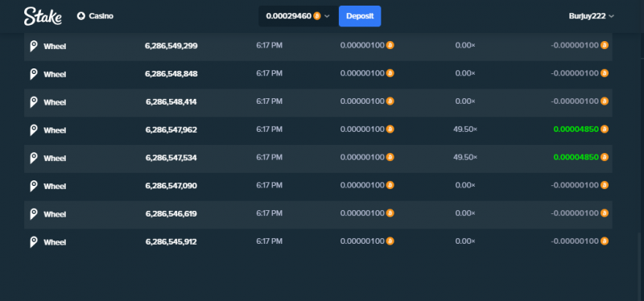Click Wheel icon for bet 6,286,548,848
This screenshot has width=644, height=301.
pyautogui.click(x=34, y=74)
